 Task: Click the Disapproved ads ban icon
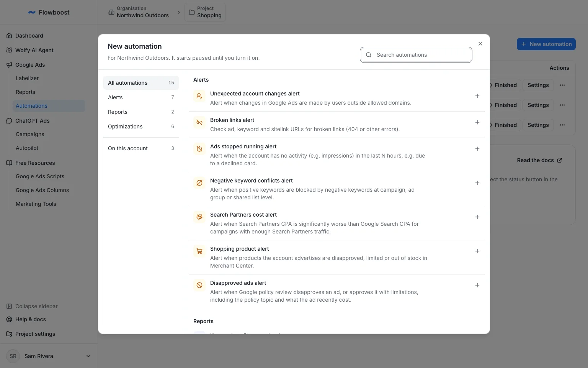(x=199, y=285)
